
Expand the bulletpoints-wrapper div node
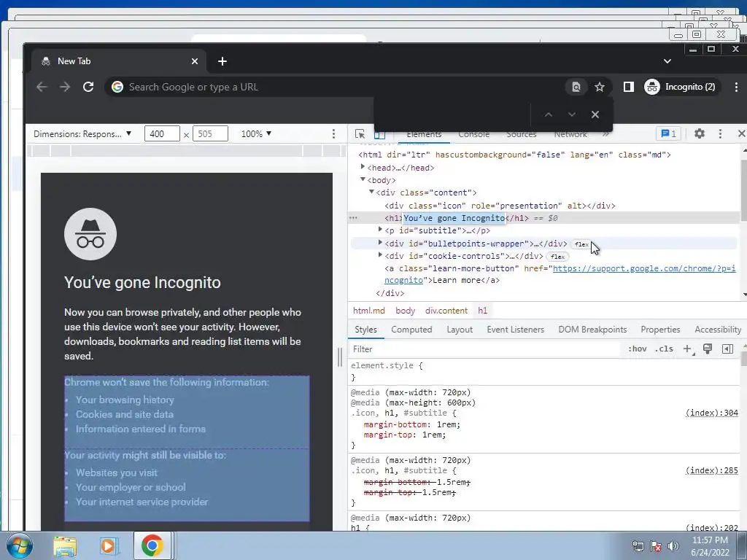click(x=380, y=243)
